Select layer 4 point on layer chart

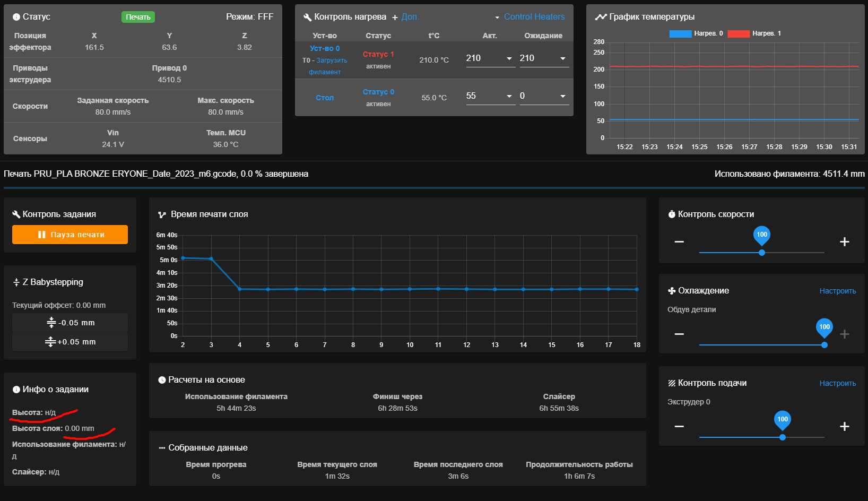click(x=240, y=289)
